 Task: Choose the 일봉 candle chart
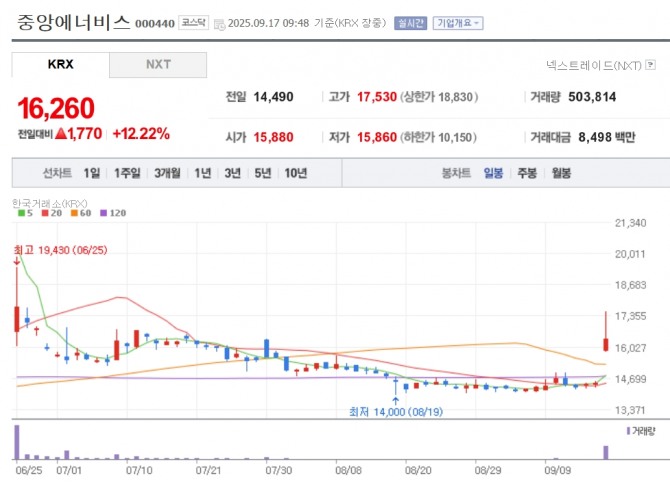tap(493, 173)
